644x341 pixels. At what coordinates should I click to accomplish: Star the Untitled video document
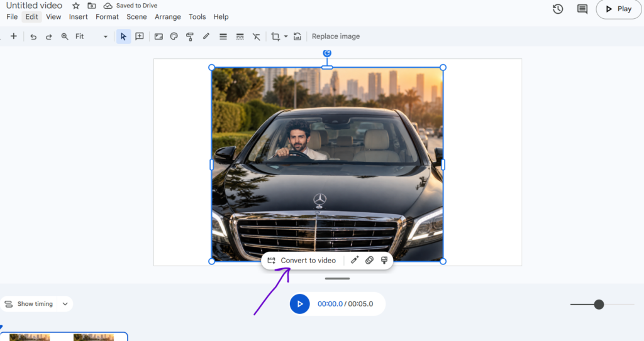click(75, 6)
